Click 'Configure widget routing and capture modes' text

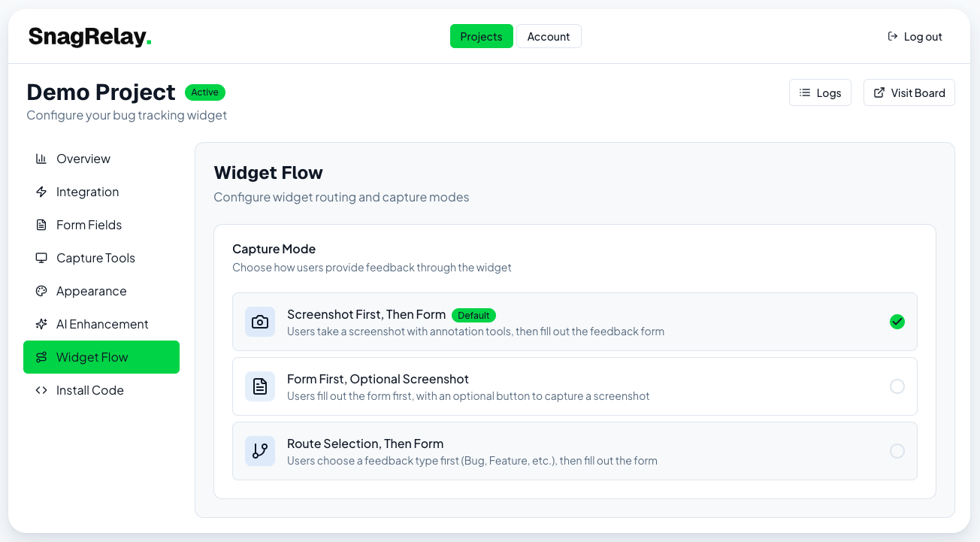[341, 197]
